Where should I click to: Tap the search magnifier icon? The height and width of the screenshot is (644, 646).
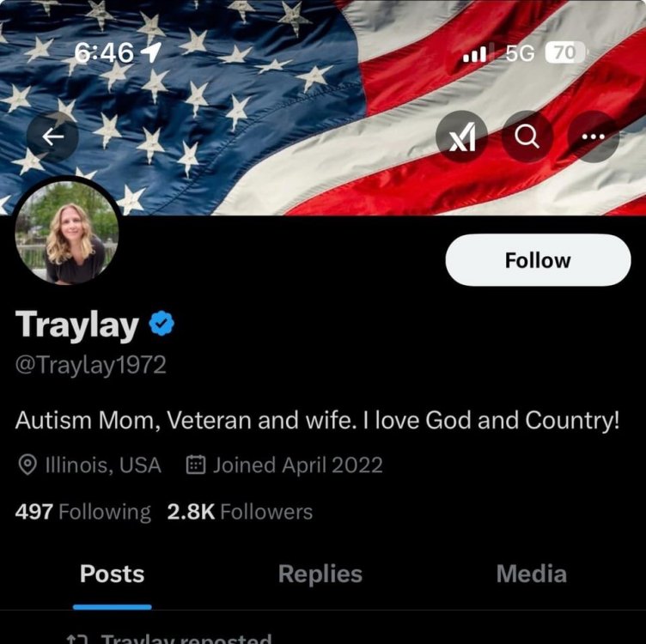pyautogui.click(x=527, y=137)
